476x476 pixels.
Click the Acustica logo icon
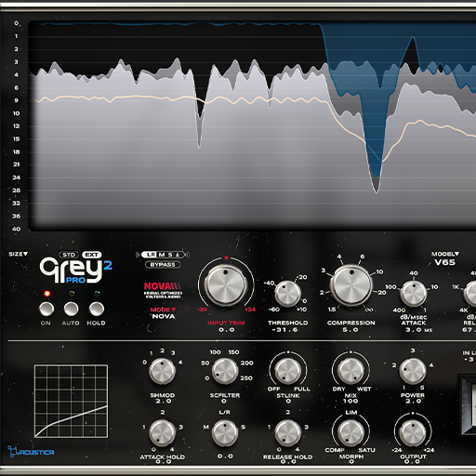(x=31, y=452)
